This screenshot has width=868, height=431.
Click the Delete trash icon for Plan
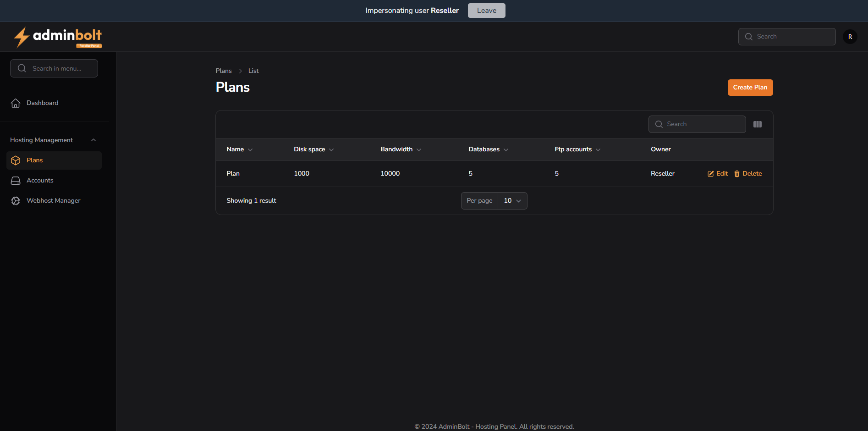(x=736, y=173)
